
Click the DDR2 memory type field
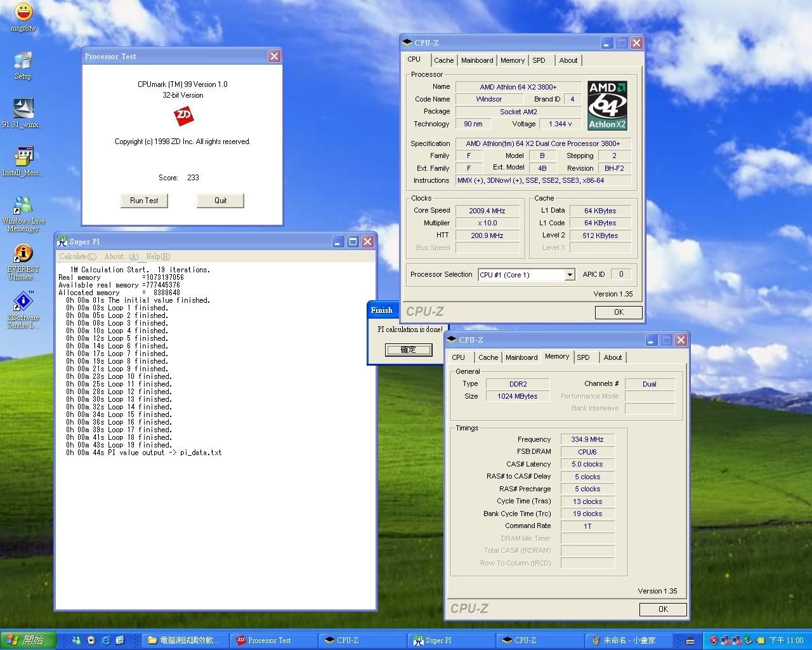coord(518,384)
